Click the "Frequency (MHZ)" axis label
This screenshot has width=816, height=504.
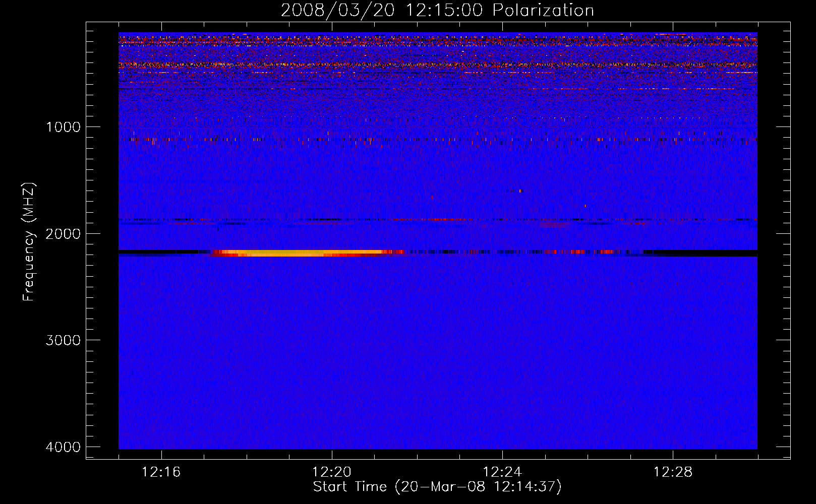click(x=28, y=242)
